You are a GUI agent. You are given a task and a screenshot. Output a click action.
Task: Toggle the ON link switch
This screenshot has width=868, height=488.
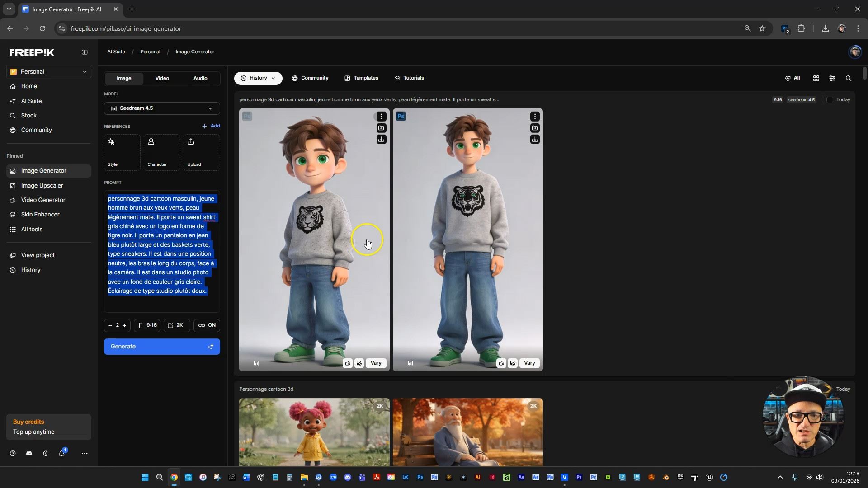tap(207, 325)
